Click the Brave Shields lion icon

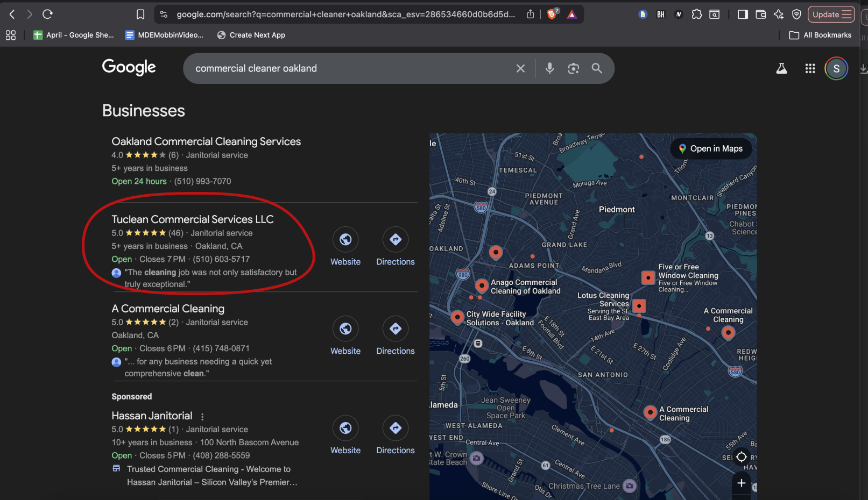tap(552, 15)
